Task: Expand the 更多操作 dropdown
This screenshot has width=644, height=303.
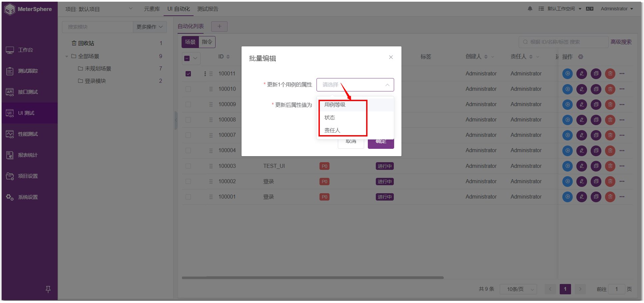Action: click(x=150, y=27)
